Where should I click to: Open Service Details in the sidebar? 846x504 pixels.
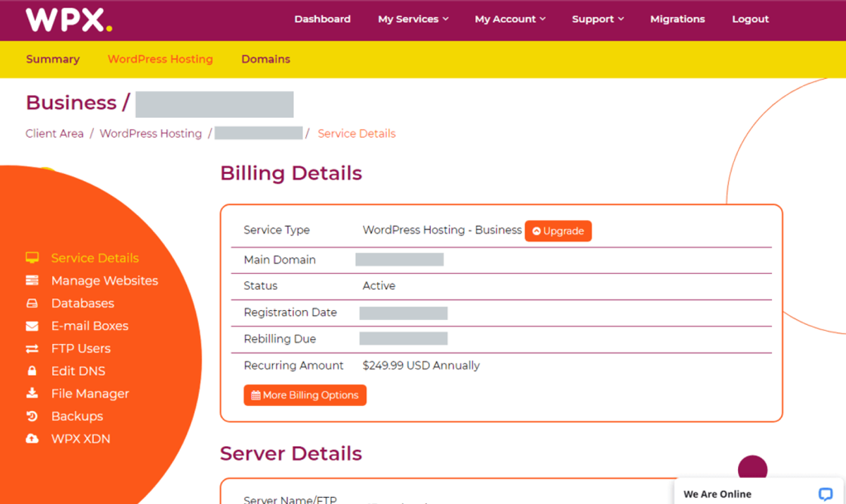click(95, 258)
